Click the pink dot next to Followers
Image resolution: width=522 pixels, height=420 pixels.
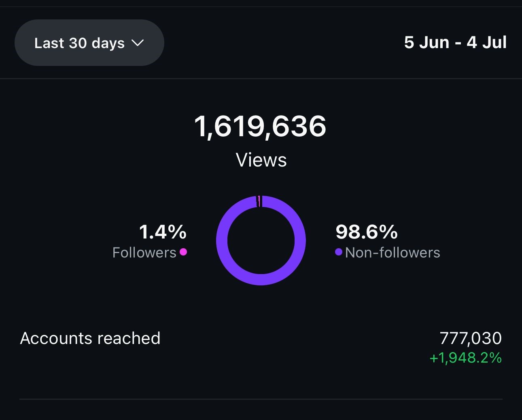click(183, 252)
